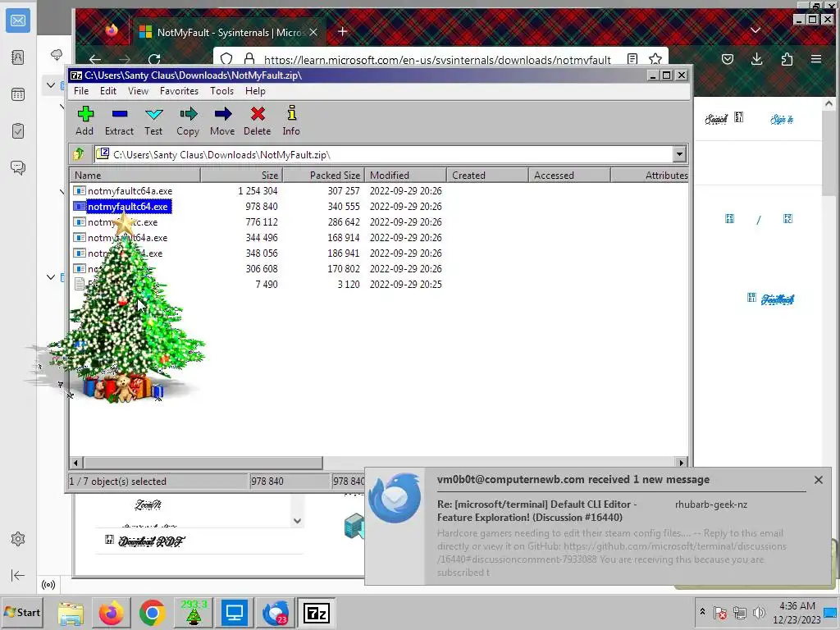
Task: Click the Copy toolbar icon
Action: 188,121
